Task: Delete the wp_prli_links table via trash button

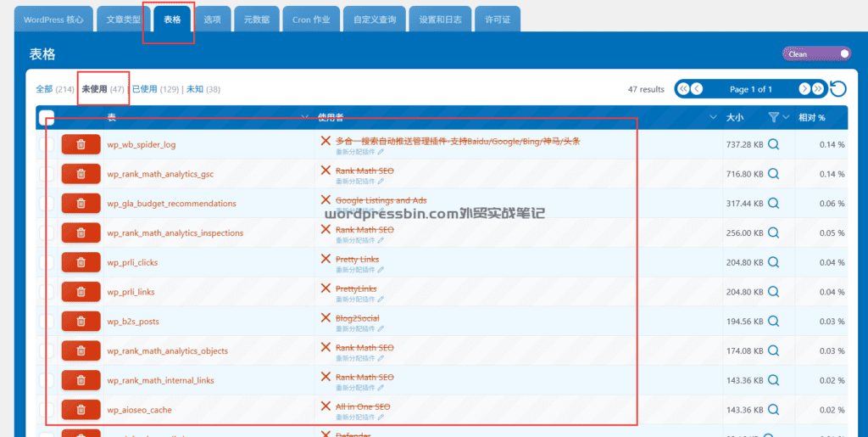Action: pyautogui.click(x=81, y=291)
